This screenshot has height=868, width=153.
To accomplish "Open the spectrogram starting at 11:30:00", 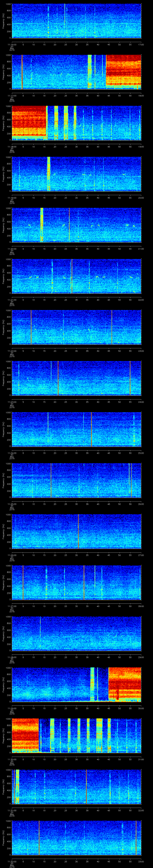I will pos(76,736).
